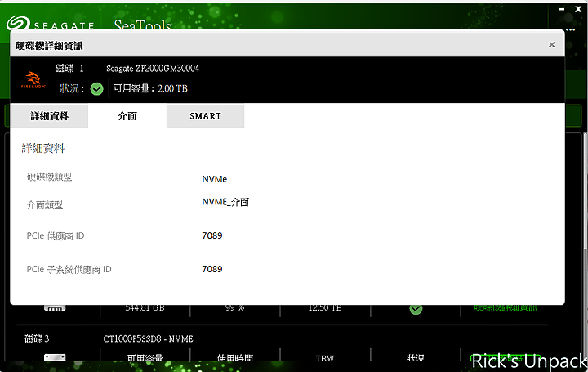Click the PCIe 供應商 ID label
This screenshot has width=588, height=372.
click(56, 235)
